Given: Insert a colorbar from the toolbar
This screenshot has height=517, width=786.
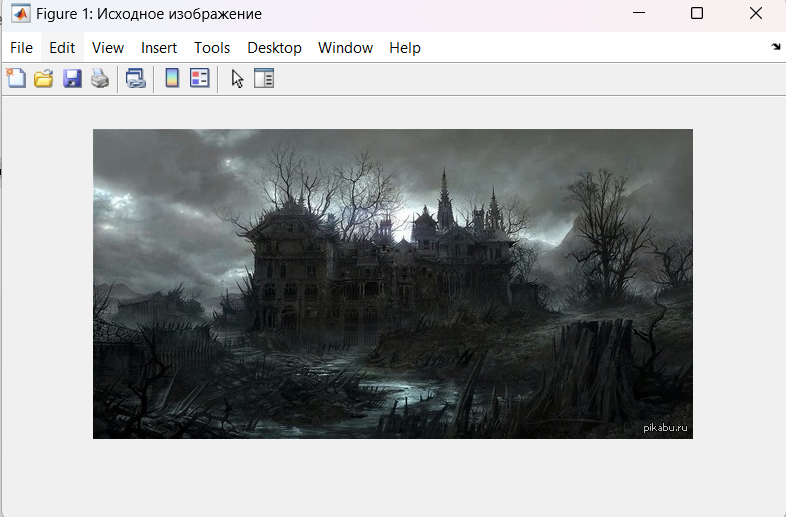Looking at the screenshot, I should 172,78.
